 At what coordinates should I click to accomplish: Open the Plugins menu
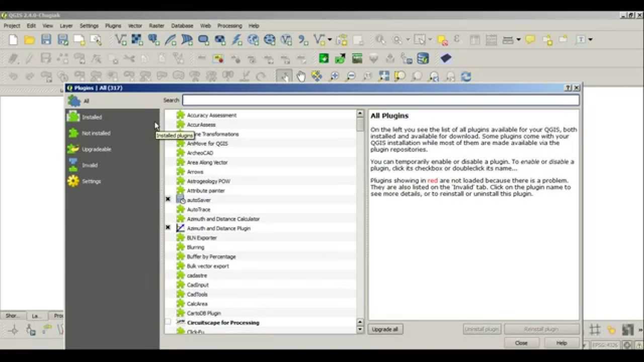(x=113, y=26)
